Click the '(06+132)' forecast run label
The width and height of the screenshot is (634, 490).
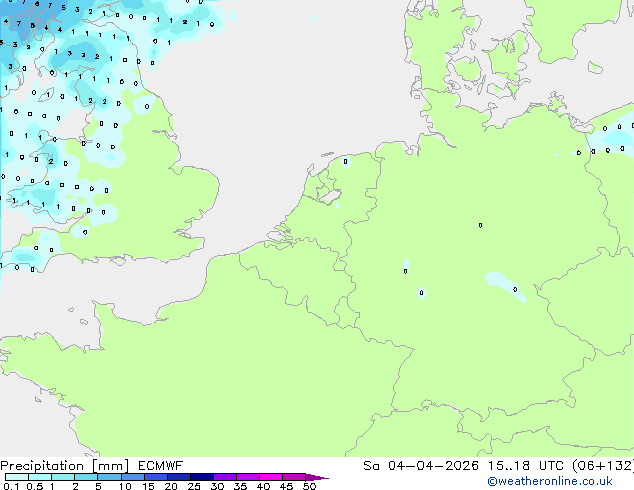point(603,466)
